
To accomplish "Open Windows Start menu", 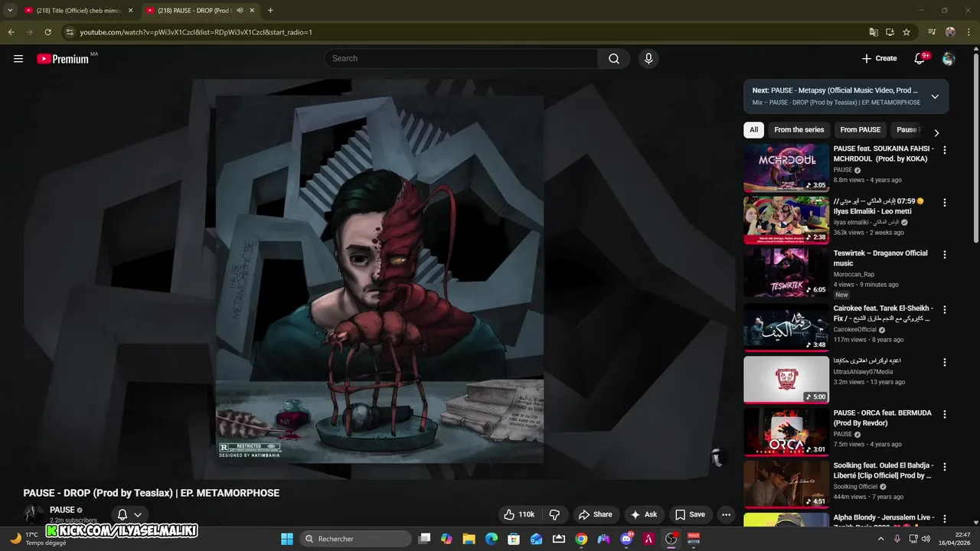I will (287, 539).
